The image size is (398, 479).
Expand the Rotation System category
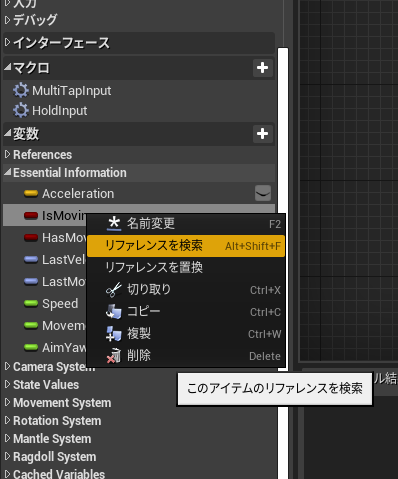(7, 421)
